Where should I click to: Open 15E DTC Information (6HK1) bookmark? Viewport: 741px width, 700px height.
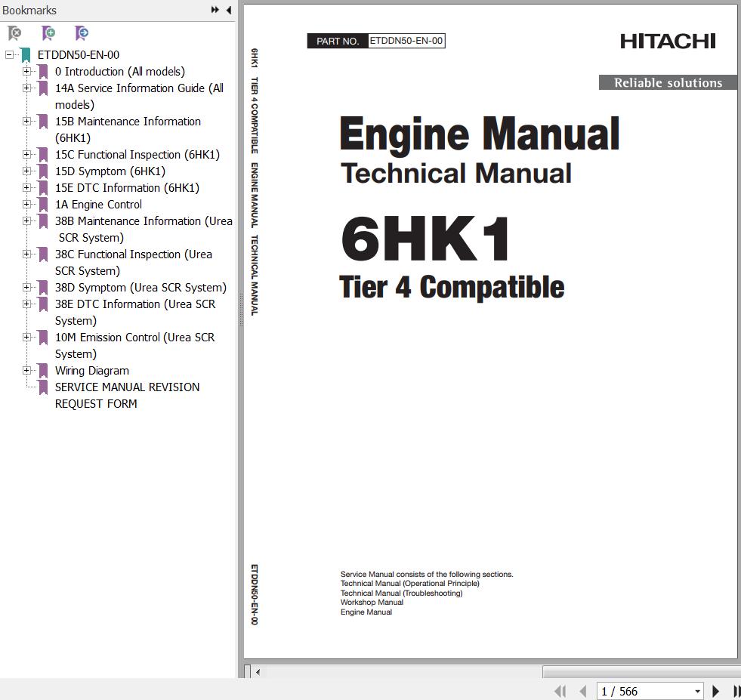pyautogui.click(x=127, y=188)
